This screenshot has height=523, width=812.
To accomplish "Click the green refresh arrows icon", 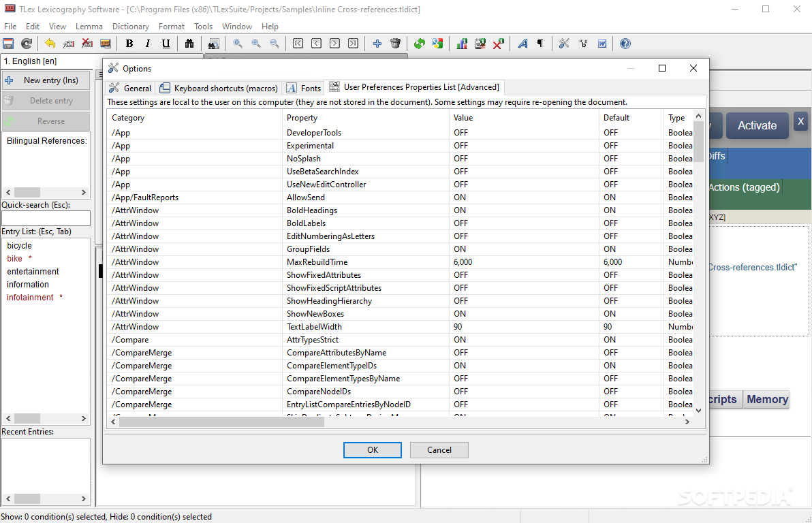I will tap(420, 44).
